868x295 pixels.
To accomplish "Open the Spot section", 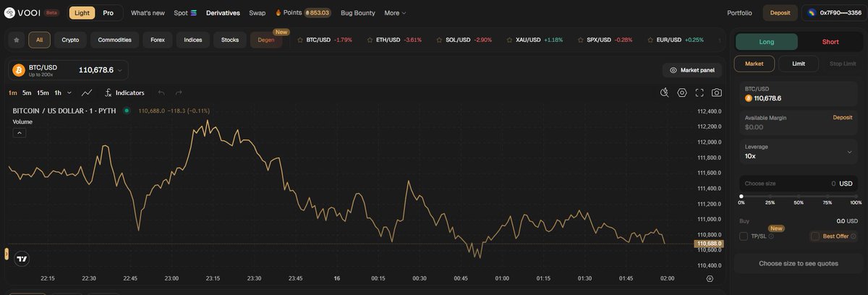I will pyautogui.click(x=185, y=13).
